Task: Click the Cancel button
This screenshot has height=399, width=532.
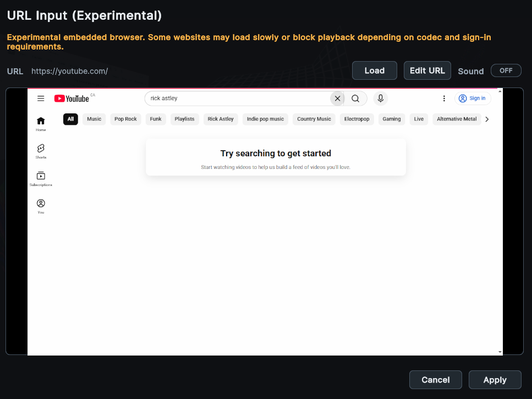Action: click(x=436, y=380)
